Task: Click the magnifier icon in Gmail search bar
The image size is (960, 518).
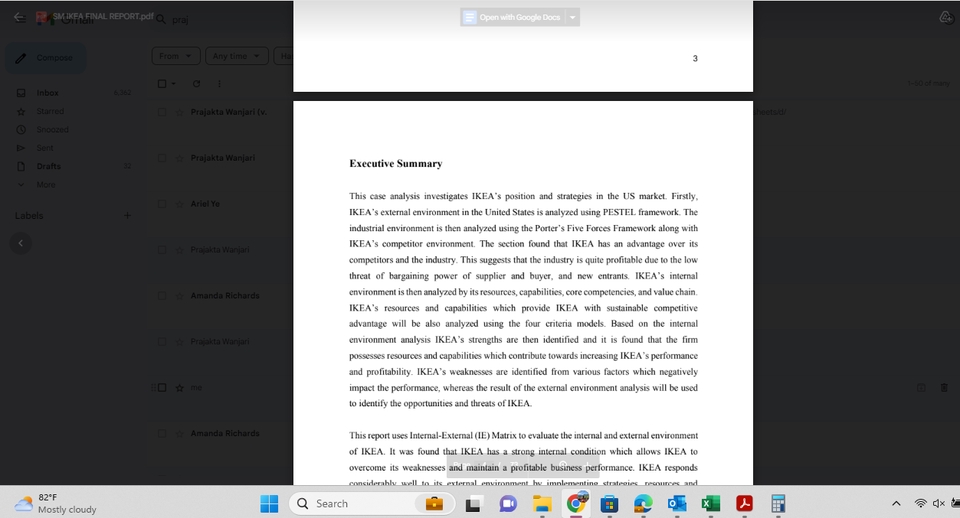Action: tap(161, 20)
